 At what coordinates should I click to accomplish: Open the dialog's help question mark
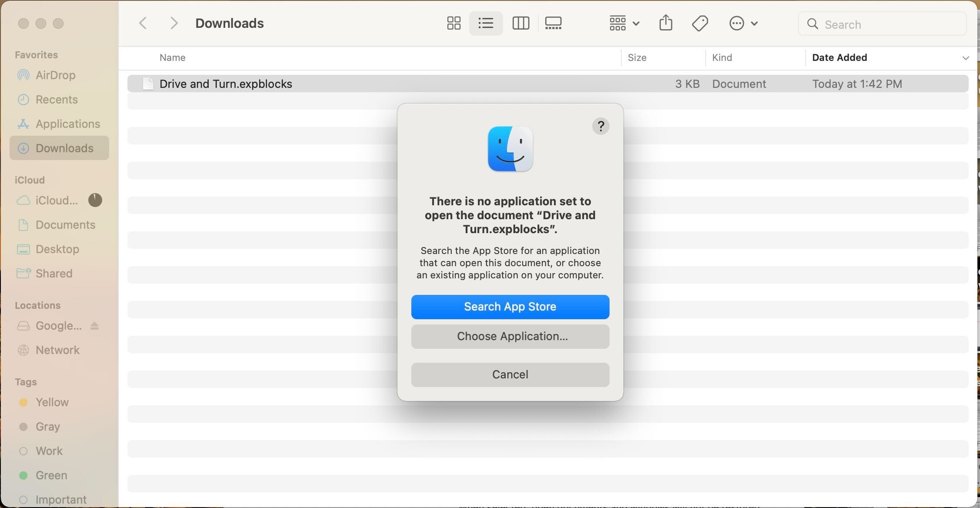(600, 126)
